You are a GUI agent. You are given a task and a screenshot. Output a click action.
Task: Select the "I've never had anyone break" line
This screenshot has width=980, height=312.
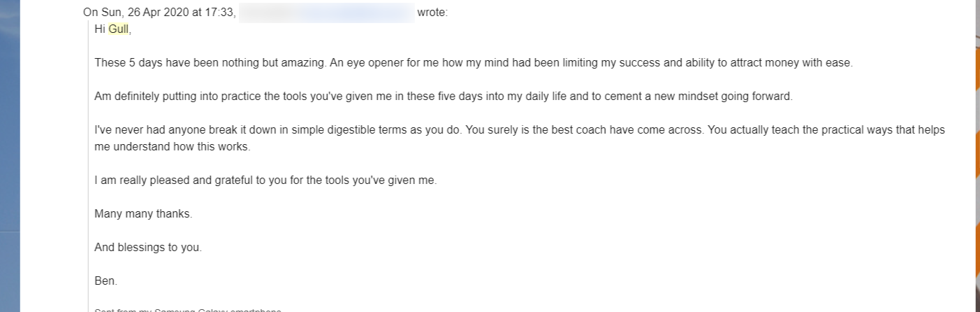click(520, 130)
